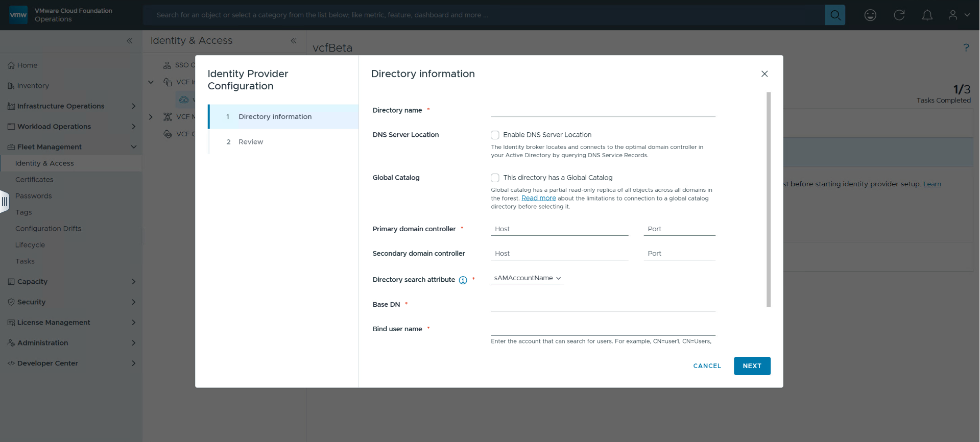Open Tasks menu item
980x442 pixels.
(71, 261)
